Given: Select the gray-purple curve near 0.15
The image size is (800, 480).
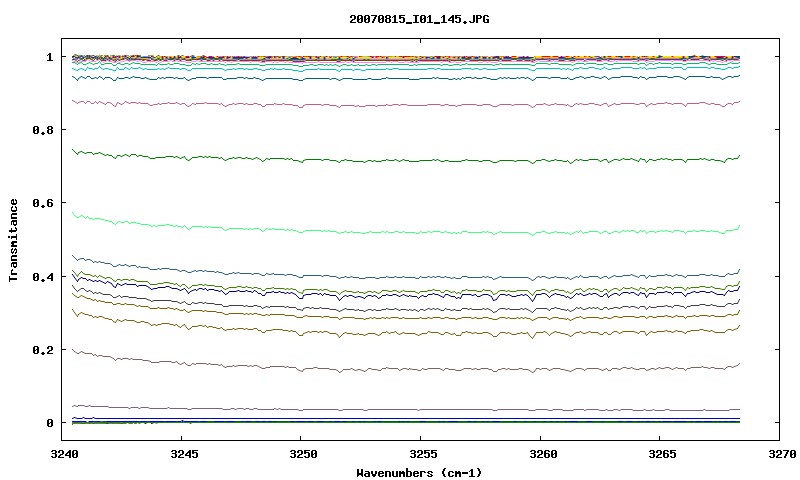Looking at the screenshot, I should point(408,369).
